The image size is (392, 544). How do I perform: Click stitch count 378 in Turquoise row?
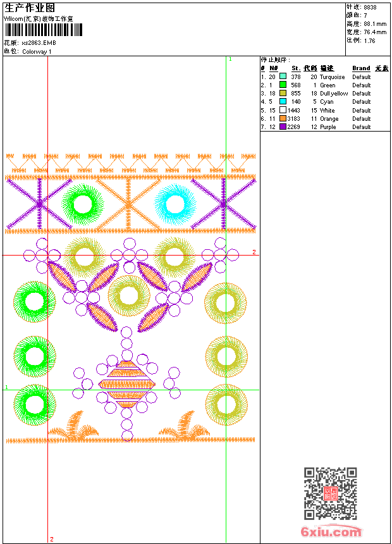295,77
